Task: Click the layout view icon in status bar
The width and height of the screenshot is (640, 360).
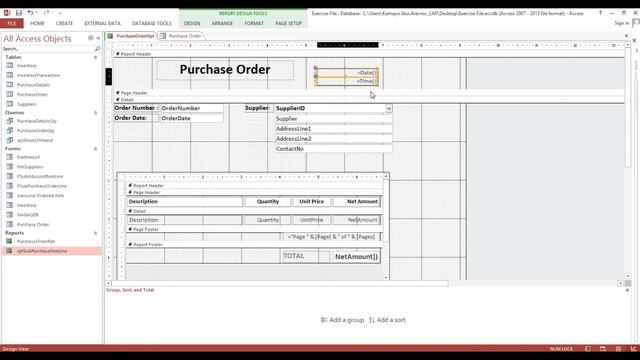Action: click(618, 349)
